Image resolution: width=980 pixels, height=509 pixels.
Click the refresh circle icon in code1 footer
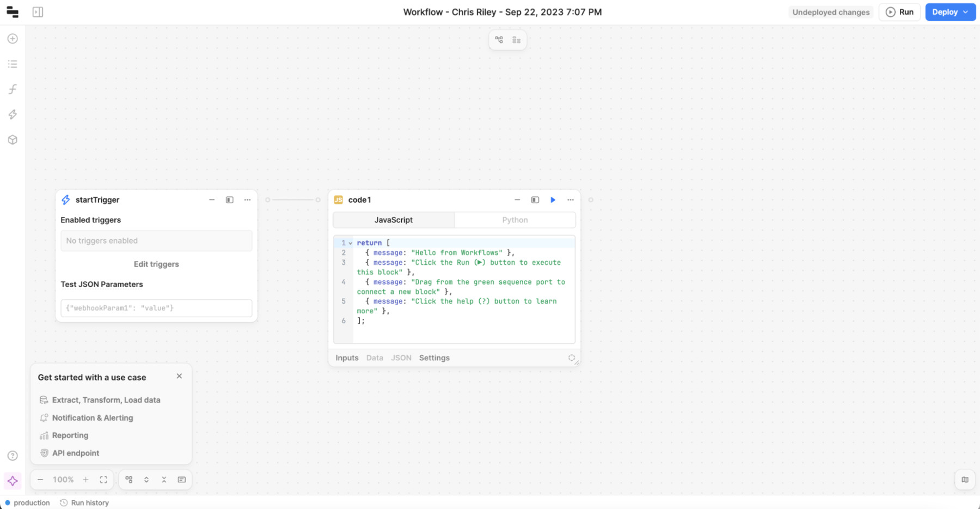pyautogui.click(x=571, y=358)
